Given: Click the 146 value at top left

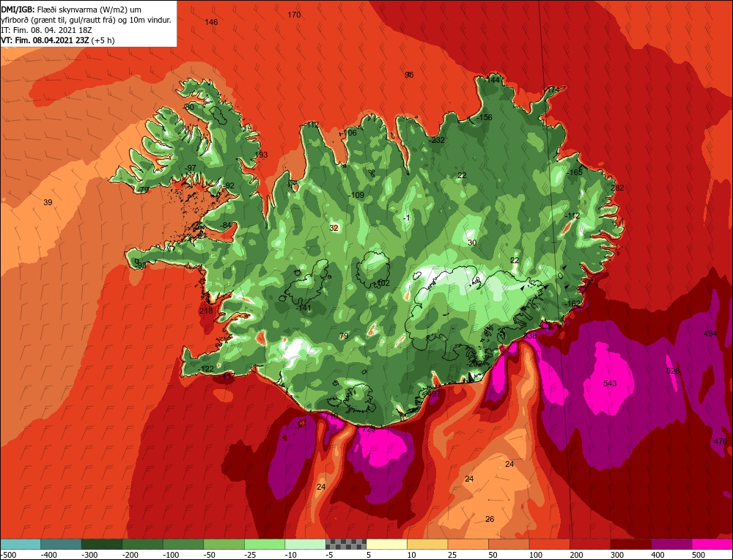Looking at the screenshot, I should coord(211,22).
